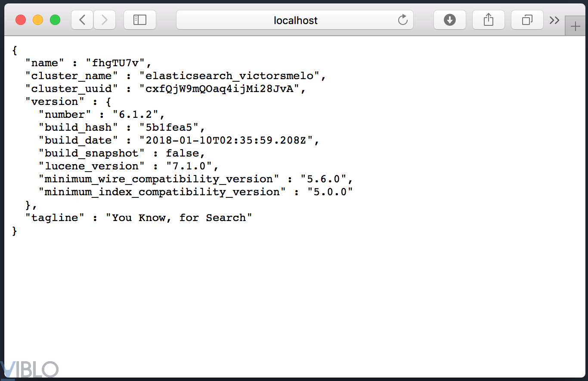Click the tagline "You Know, for Search"
The image size is (588, 381).
click(x=179, y=218)
